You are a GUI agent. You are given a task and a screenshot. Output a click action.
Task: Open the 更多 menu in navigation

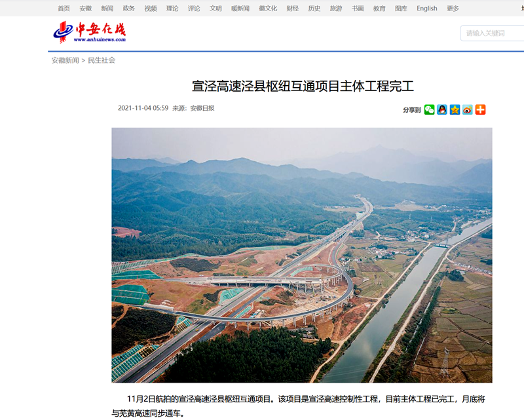453,9
